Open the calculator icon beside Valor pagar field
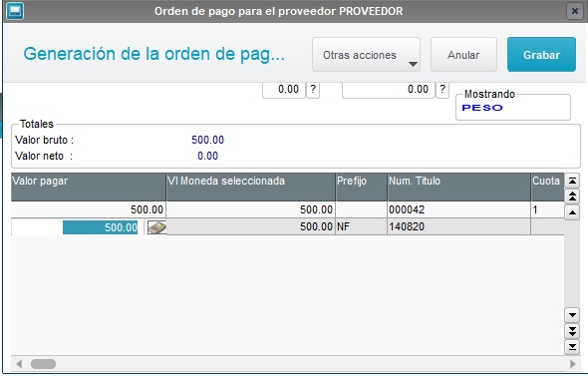The width and height of the screenshot is (588, 376). point(156,227)
